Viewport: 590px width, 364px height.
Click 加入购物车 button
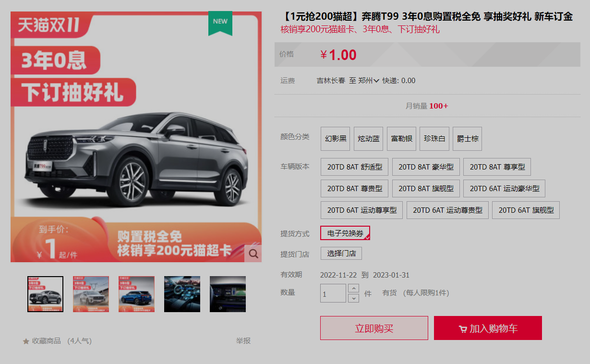pos(488,328)
